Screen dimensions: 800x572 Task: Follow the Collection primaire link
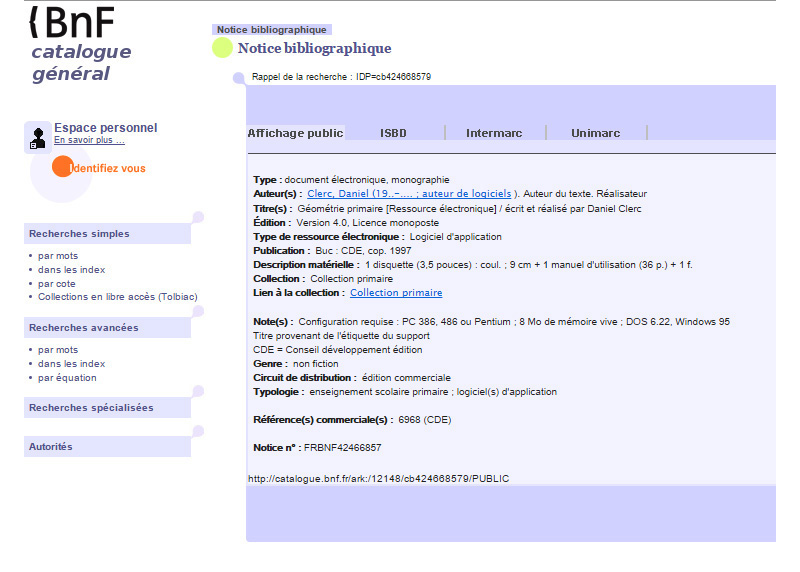pos(396,293)
